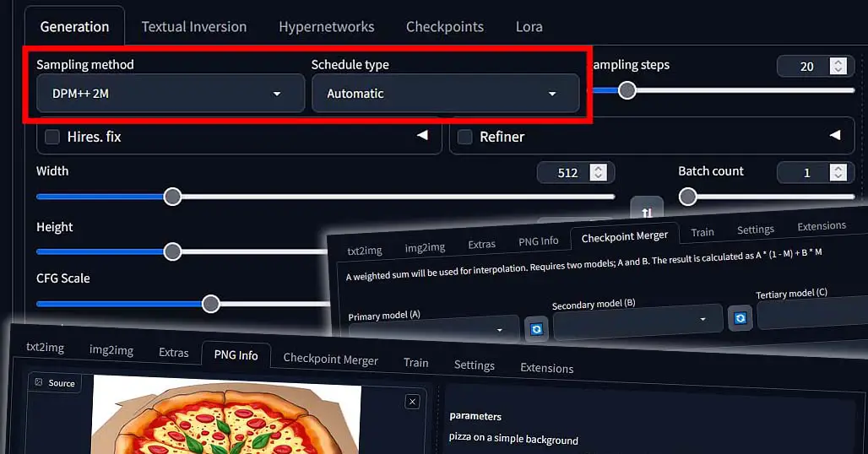Click the Tertiary model (C) dropdown field
Screen dimensions: 868x454
tap(812, 312)
